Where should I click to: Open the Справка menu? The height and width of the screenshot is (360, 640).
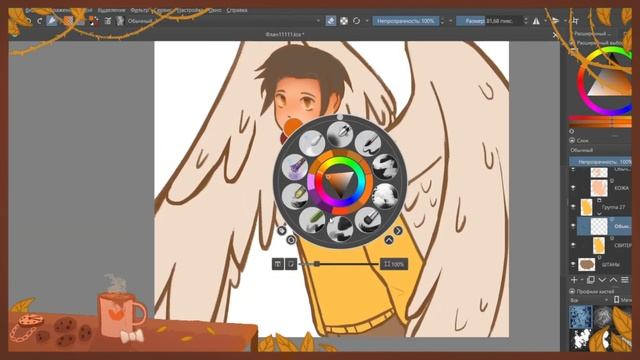237,10
